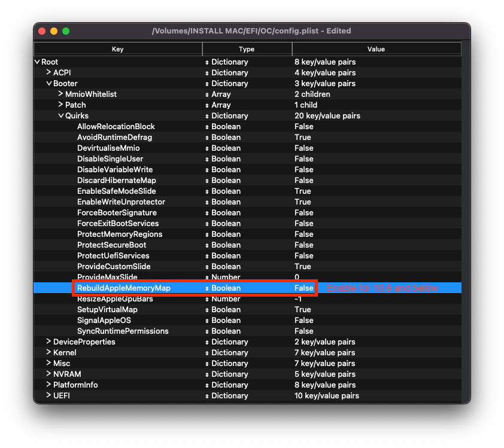The height and width of the screenshot is (448, 504).
Task: Click the Value column header
Action: coord(377,49)
